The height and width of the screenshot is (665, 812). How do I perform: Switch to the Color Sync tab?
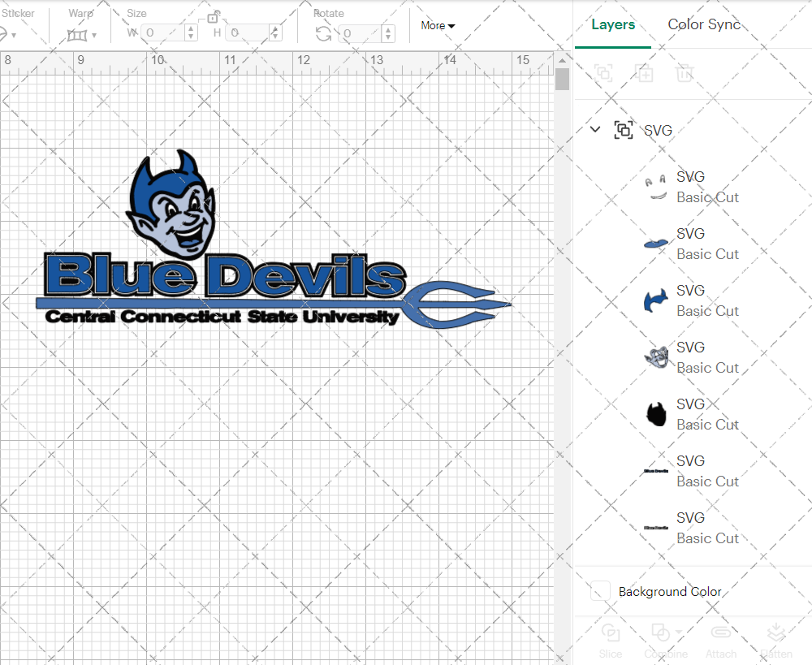[x=704, y=24]
